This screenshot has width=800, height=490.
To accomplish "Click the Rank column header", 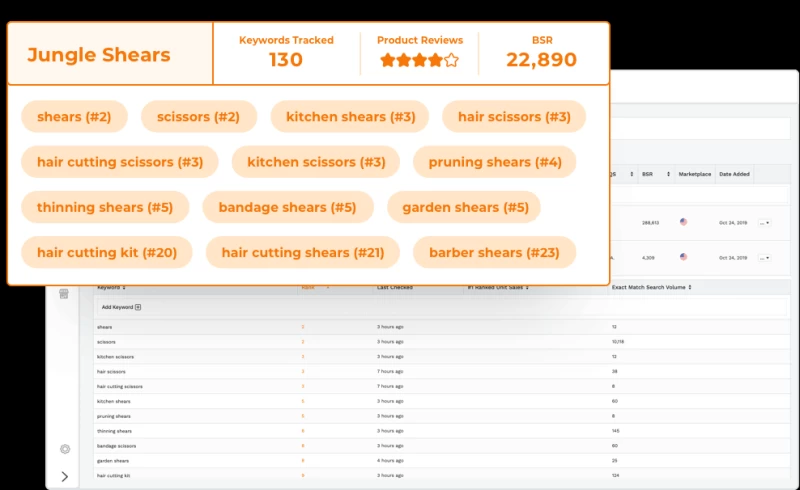I will point(309,287).
